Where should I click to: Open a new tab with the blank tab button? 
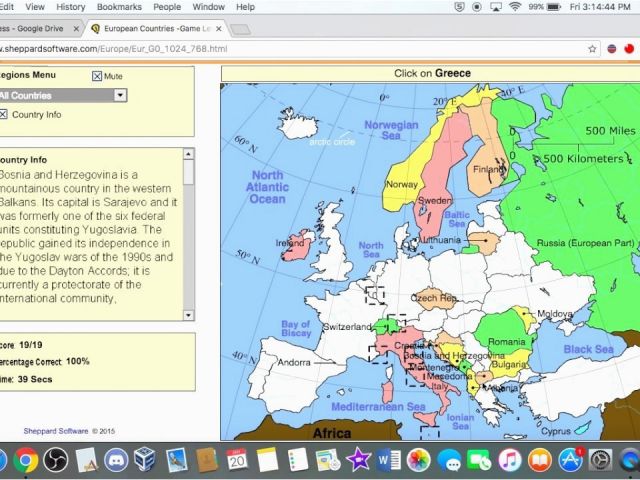[240, 29]
